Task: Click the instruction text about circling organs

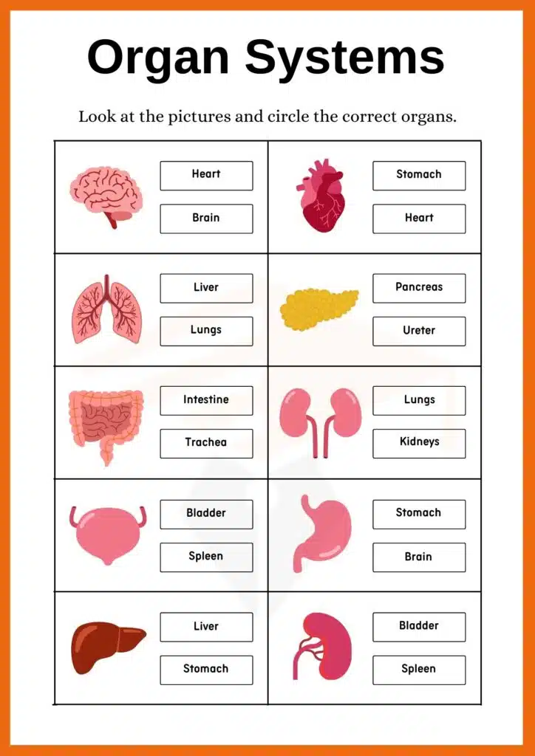Action: [x=267, y=117]
